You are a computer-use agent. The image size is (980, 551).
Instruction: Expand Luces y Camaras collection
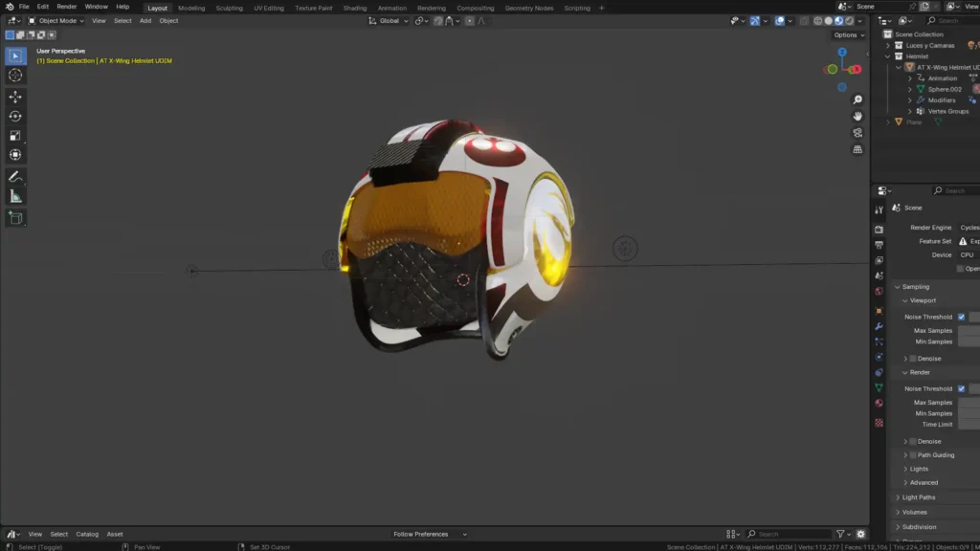point(888,45)
